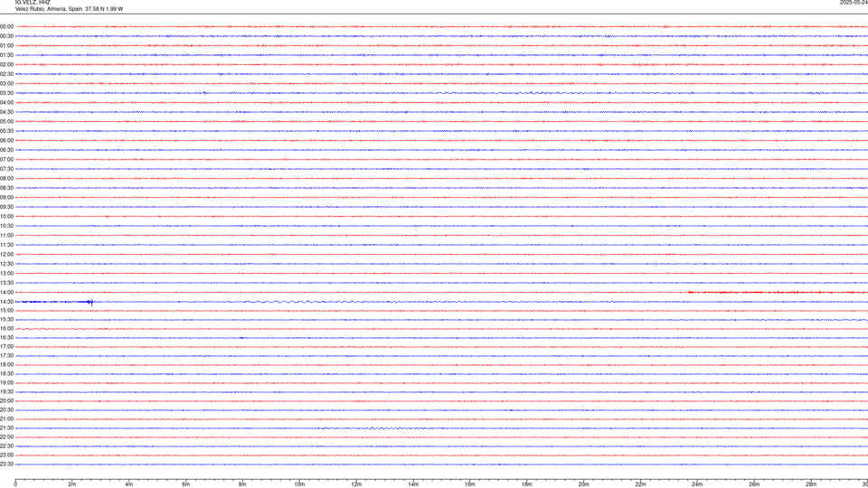Select the 20:30 time label
Screen dimensions: 868x488
coord(6,410)
